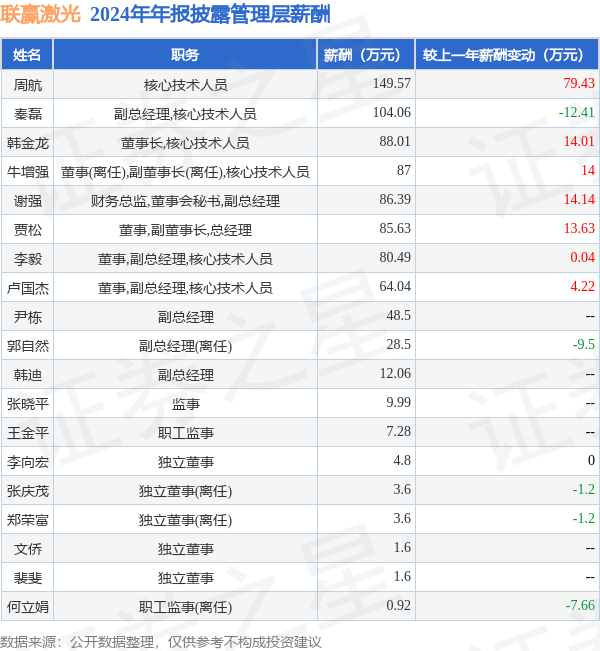This screenshot has width=600, height=651.
Task: Click position 财务总监,董事会秘书,副总经理
Action: (185, 201)
